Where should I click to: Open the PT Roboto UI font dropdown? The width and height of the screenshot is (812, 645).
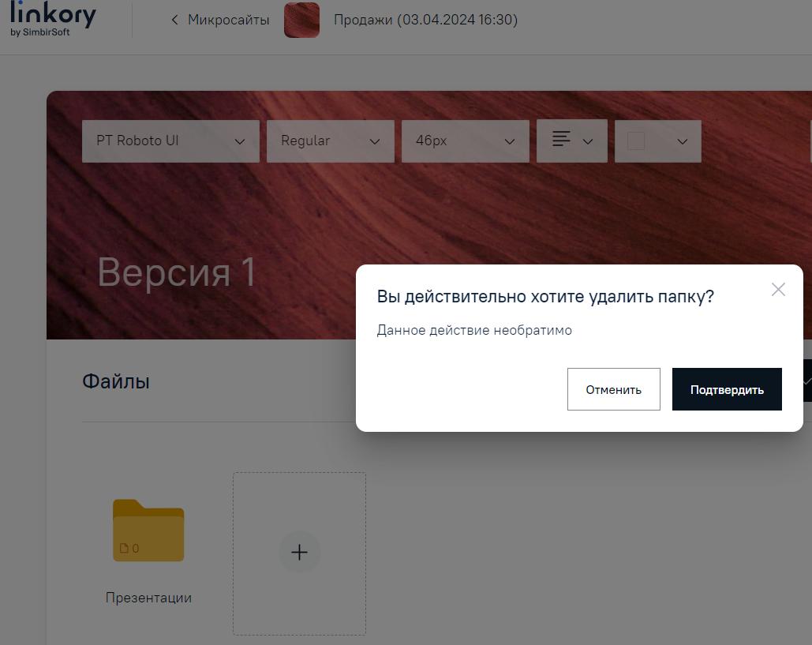pyautogui.click(x=170, y=141)
